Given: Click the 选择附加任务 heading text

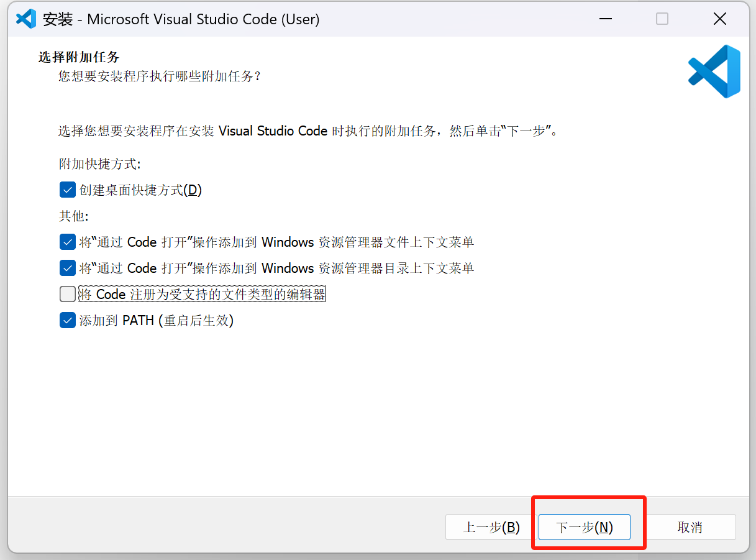Looking at the screenshot, I should [x=79, y=57].
